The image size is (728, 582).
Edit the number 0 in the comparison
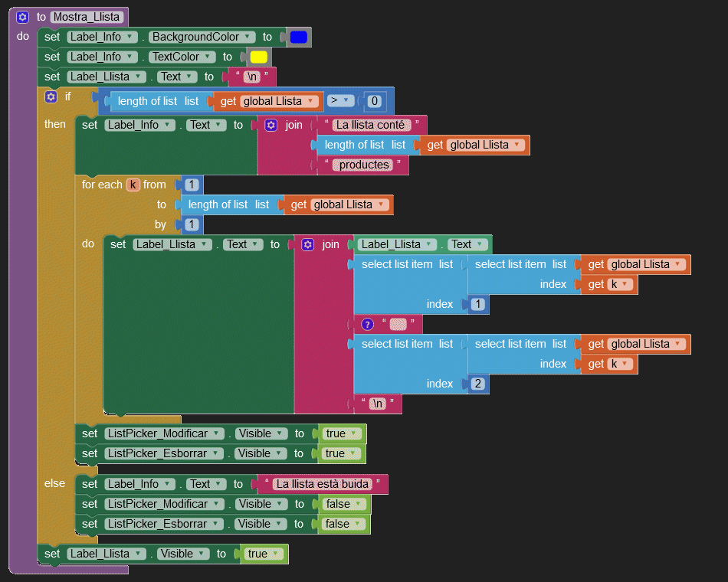coord(374,101)
